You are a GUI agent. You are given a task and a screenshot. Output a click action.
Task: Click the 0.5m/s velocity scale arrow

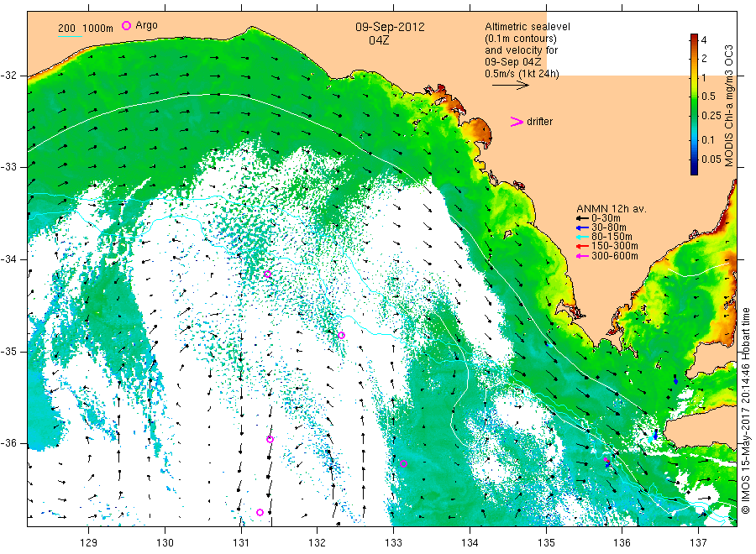(x=511, y=86)
